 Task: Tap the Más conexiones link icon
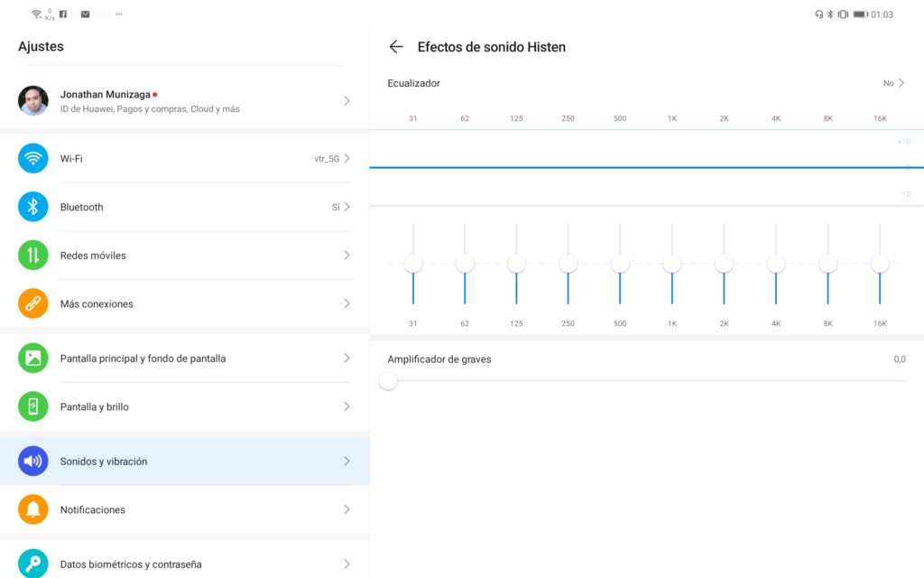pyautogui.click(x=33, y=304)
